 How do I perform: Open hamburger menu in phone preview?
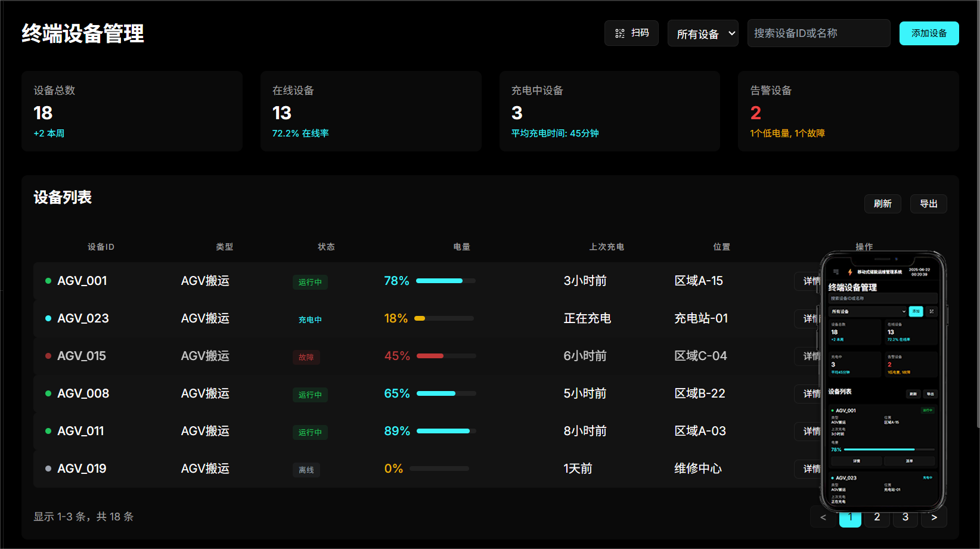(x=836, y=272)
